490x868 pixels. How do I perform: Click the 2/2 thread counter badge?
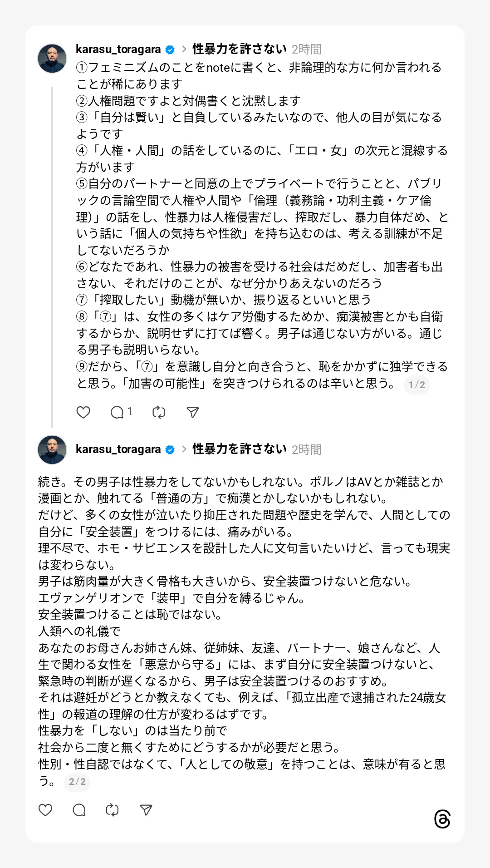click(77, 782)
